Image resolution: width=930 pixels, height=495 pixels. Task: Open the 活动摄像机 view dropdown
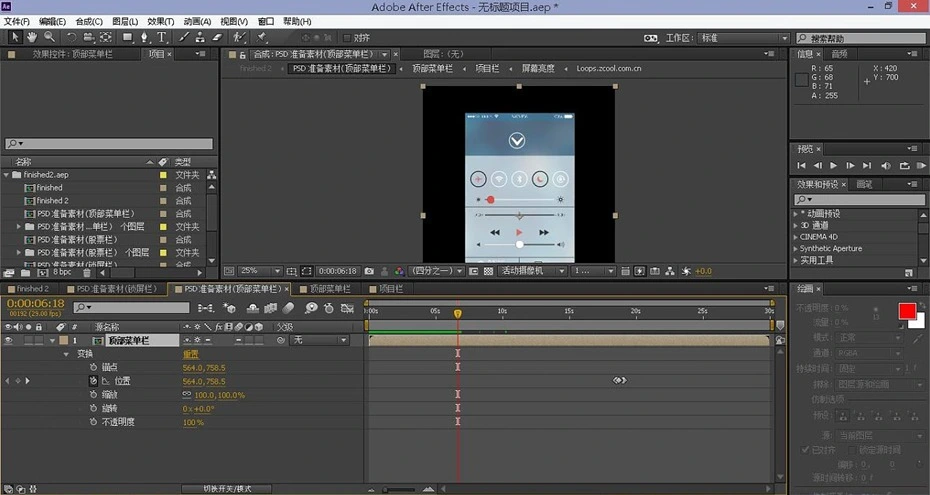[533, 271]
